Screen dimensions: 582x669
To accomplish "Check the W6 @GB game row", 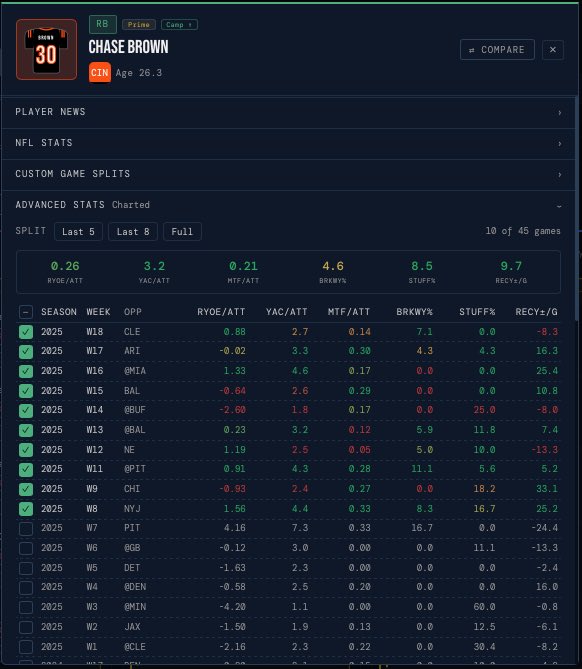I will click(26, 548).
